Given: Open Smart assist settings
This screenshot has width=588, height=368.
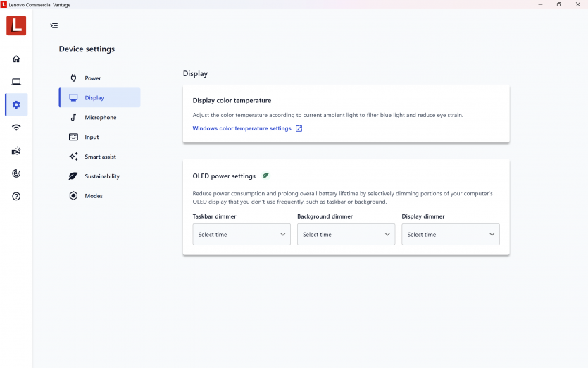Looking at the screenshot, I should tap(100, 157).
